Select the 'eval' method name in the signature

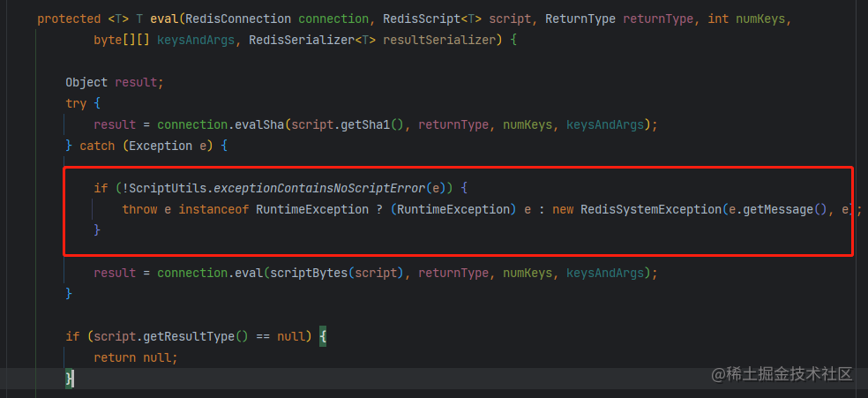coord(164,19)
